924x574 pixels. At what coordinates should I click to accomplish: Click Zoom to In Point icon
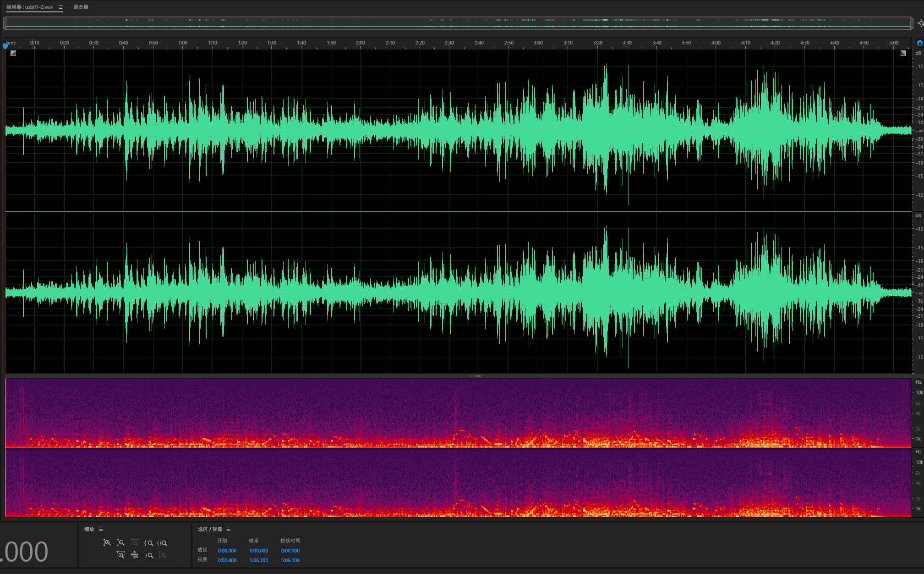click(148, 543)
